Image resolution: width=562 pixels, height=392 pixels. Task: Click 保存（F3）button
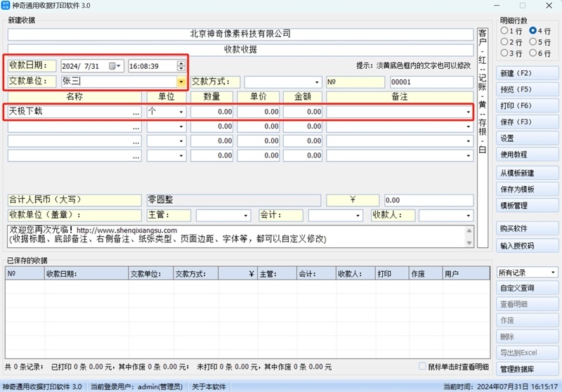(x=528, y=122)
